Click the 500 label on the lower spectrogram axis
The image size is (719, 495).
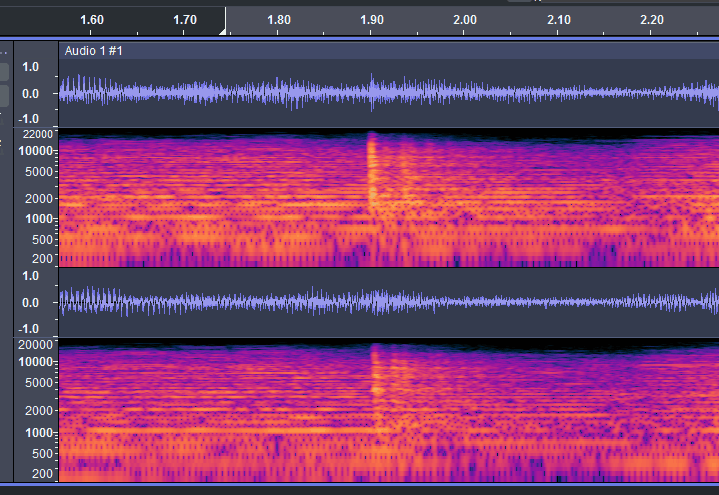click(42, 453)
